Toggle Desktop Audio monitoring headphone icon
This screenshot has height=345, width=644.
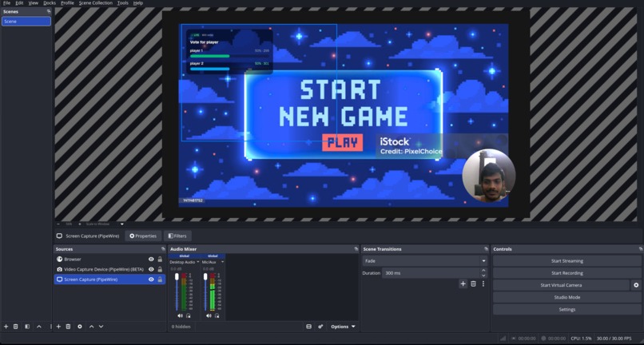point(188,315)
